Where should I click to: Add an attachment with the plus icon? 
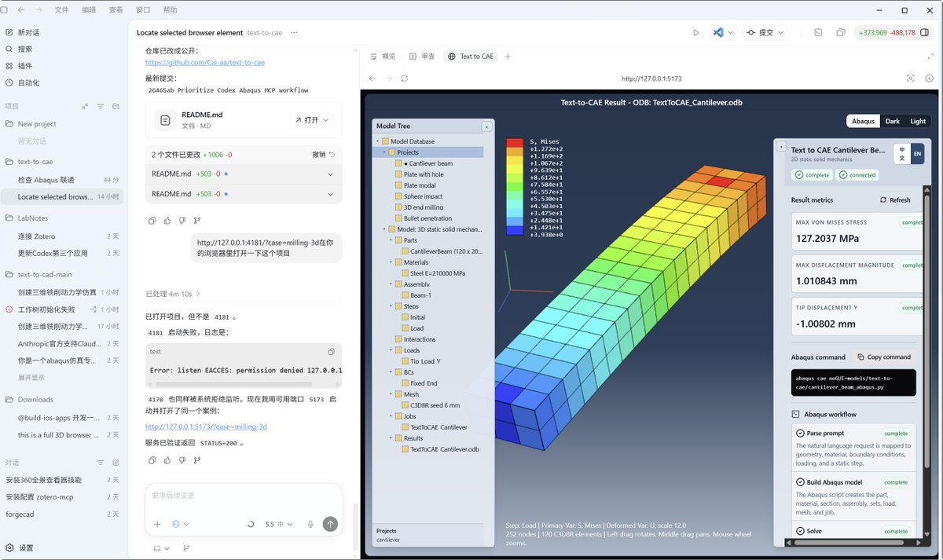[x=157, y=524]
